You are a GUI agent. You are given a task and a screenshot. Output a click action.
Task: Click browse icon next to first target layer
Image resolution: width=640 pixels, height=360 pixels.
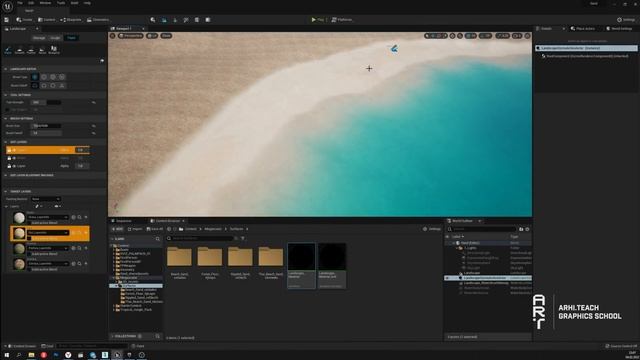pos(80,217)
